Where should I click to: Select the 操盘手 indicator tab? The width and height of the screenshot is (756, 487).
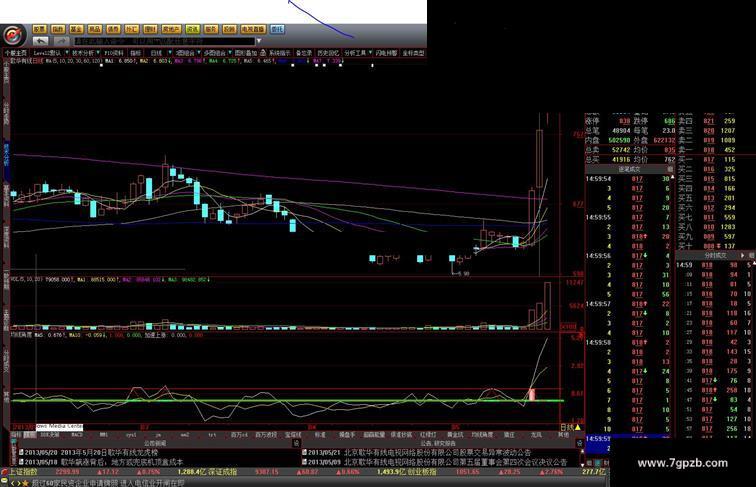point(347,434)
